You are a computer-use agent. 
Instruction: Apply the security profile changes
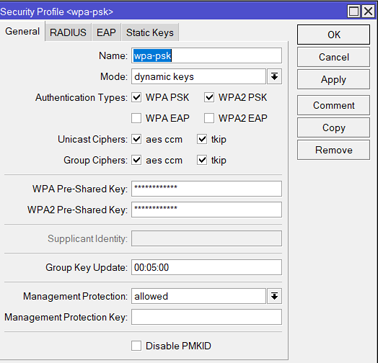point(333,79)
